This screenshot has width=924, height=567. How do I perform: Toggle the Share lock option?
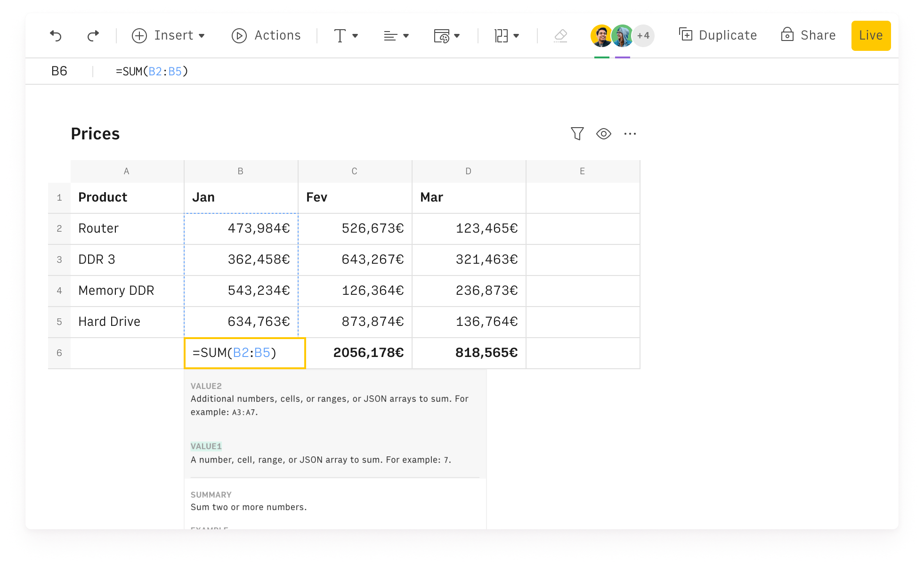click(787, 35)
